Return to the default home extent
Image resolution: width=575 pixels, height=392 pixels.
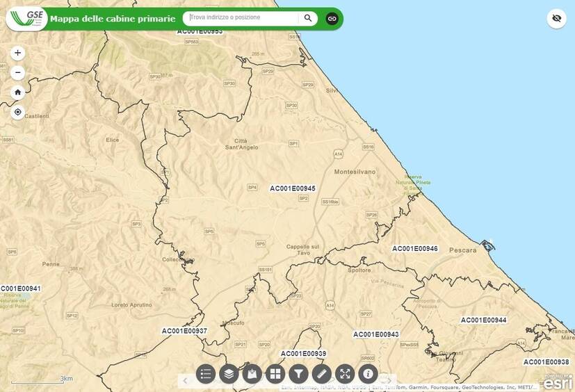coord(18,92)
